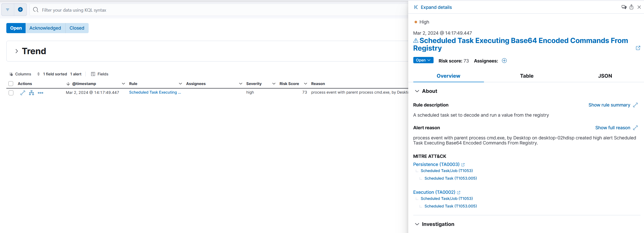Click the filter options icon beside search

point(8,10)
